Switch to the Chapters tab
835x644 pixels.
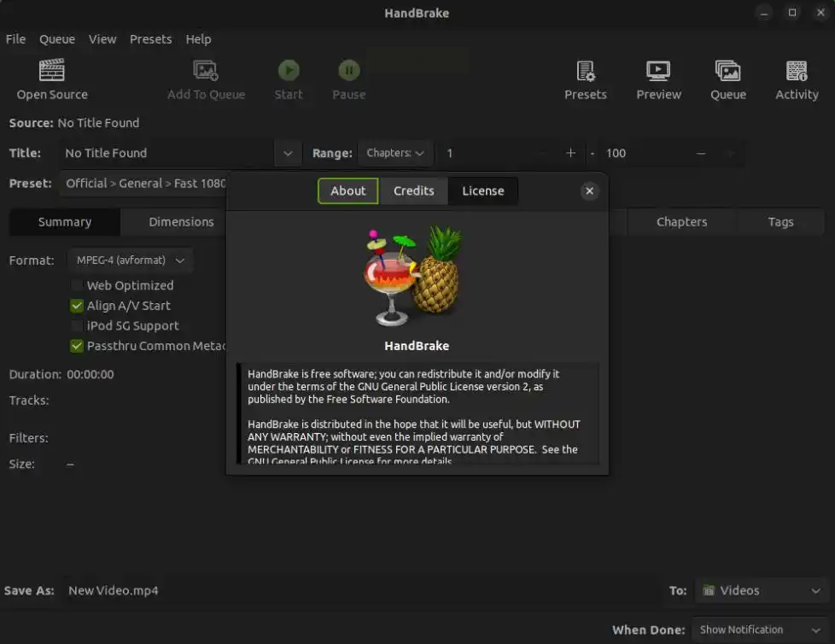(x=681, y=222)
